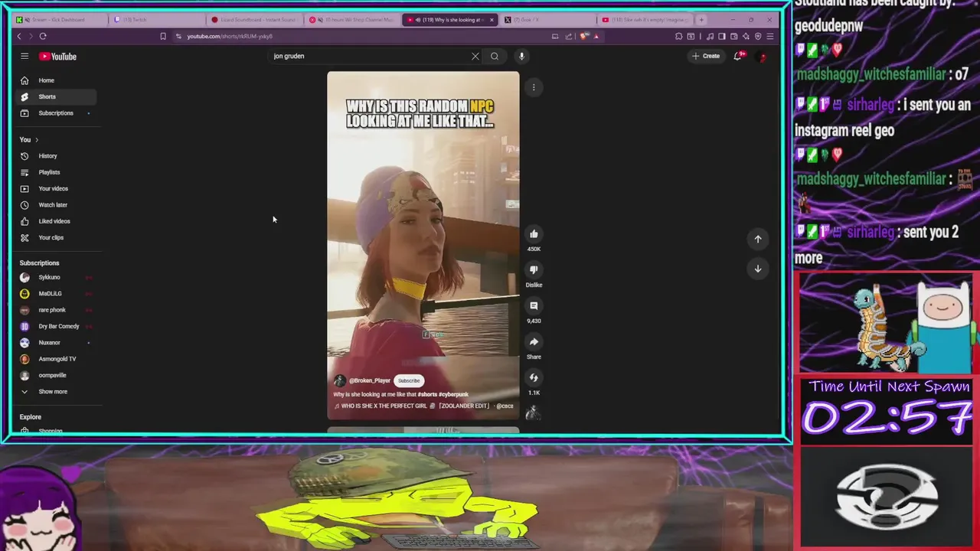This screenshot has width=980, height=551.
Task: Open the Short's comments
Action: pyautogui.click(x=534, y=306)
